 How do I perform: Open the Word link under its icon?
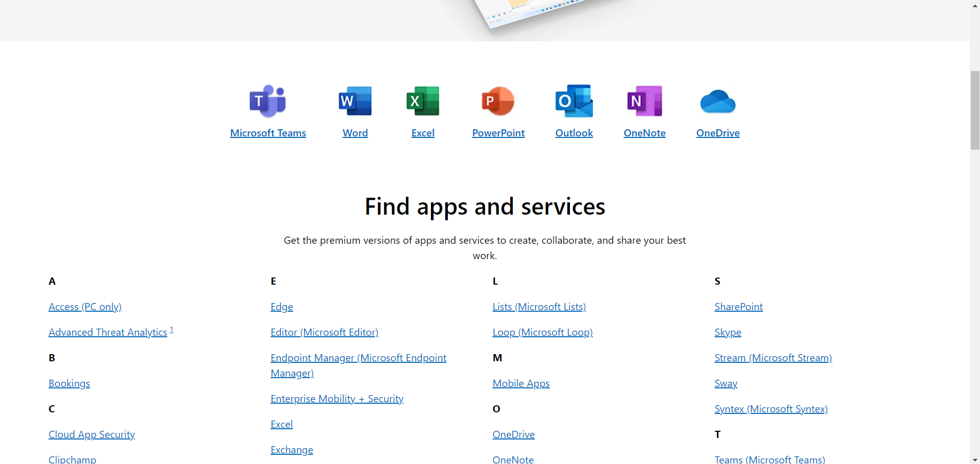click(x=355, y=133)
